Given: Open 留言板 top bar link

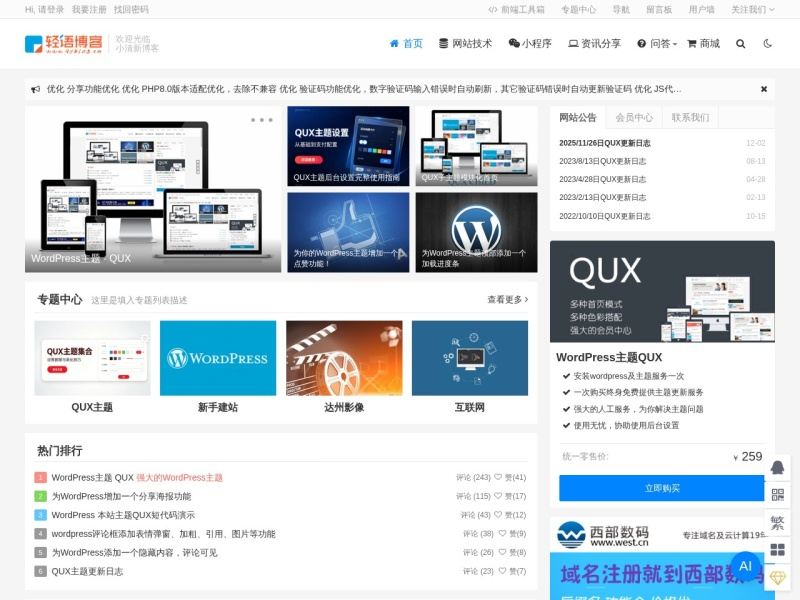Looking at the screenshot, I should pyautogui.click(x=659, y=9).
